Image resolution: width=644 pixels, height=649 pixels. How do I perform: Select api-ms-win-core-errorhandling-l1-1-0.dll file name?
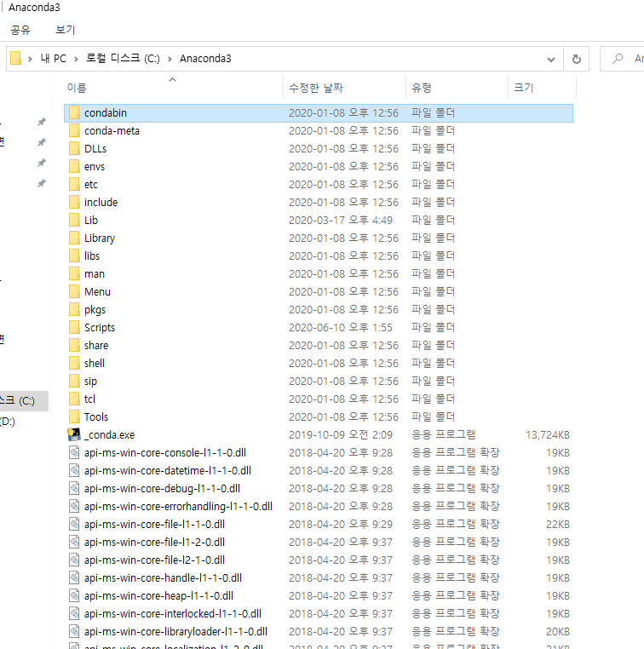(x=178, y=506)
